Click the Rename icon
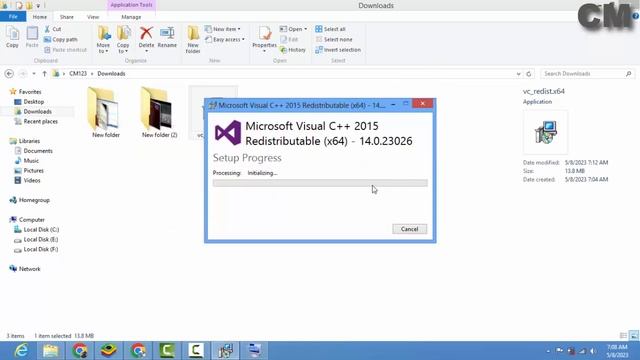 tap(167, 33)
